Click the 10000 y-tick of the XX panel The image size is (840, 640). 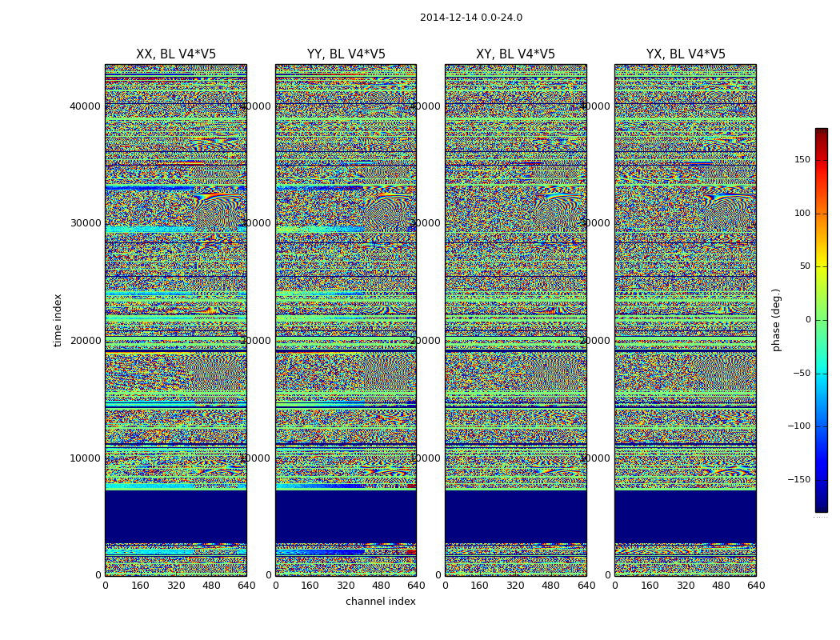pos(86,458)
